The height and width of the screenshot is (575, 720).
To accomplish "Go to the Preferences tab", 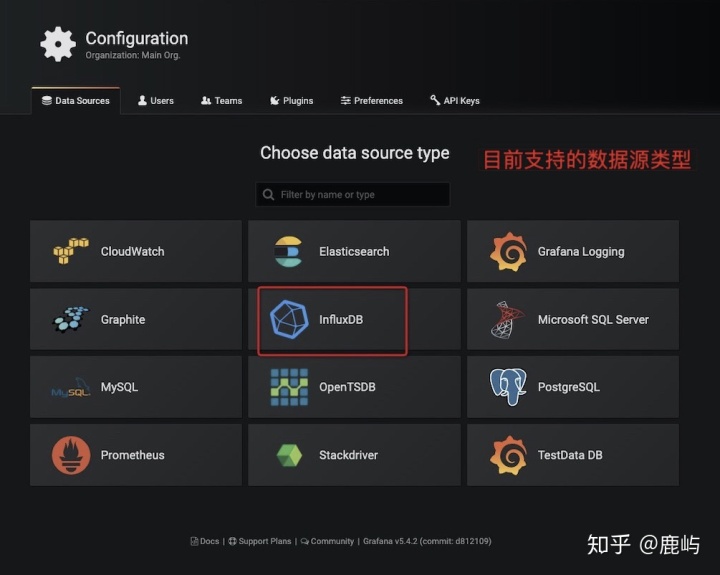I will 371,101.
